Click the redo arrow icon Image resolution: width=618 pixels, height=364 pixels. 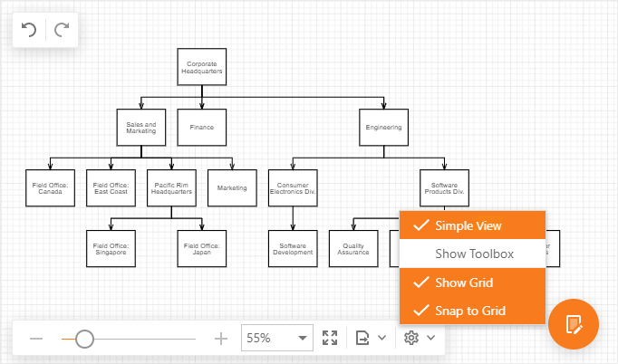coord(62,30)
